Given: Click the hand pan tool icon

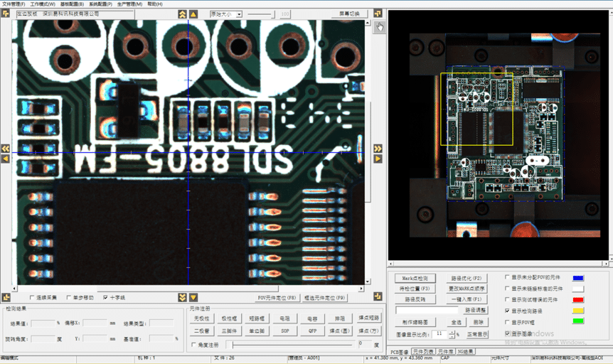Looking at the screenshot, I should (x=379, y=27).
